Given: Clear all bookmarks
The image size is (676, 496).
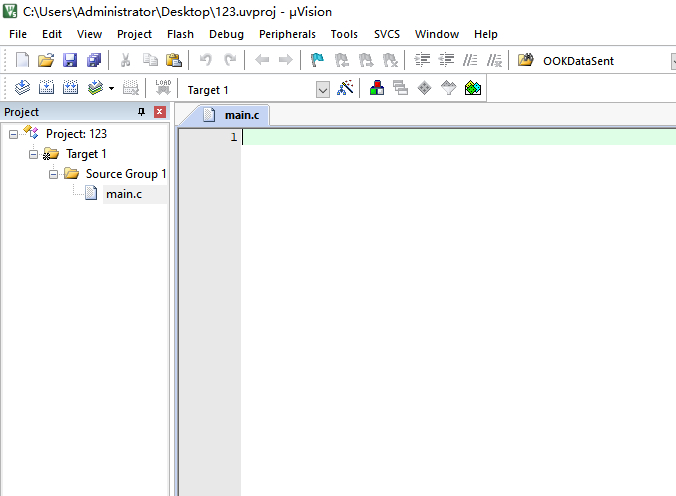Looking at the screenshot, I should (390, 60).
